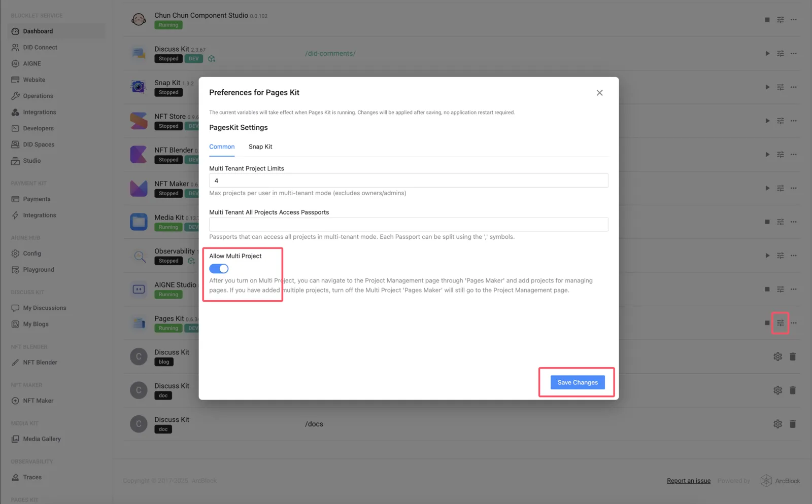The height and width of the screenshot is (504, 812).
Task: Stop the Media Kit component
Action: 767,222
